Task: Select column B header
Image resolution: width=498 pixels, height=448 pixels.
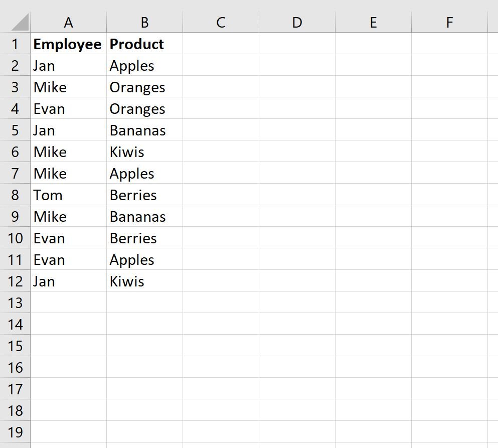Action: tap(144, 22)
